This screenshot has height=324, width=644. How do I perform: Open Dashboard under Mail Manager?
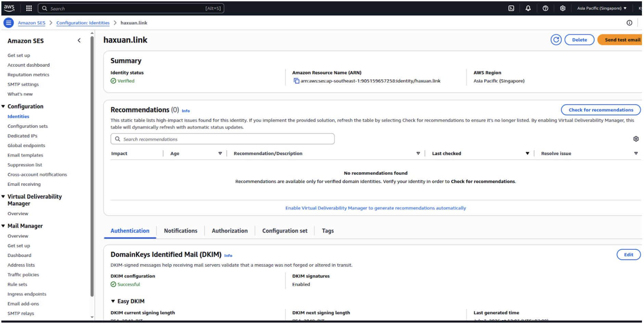20,255
